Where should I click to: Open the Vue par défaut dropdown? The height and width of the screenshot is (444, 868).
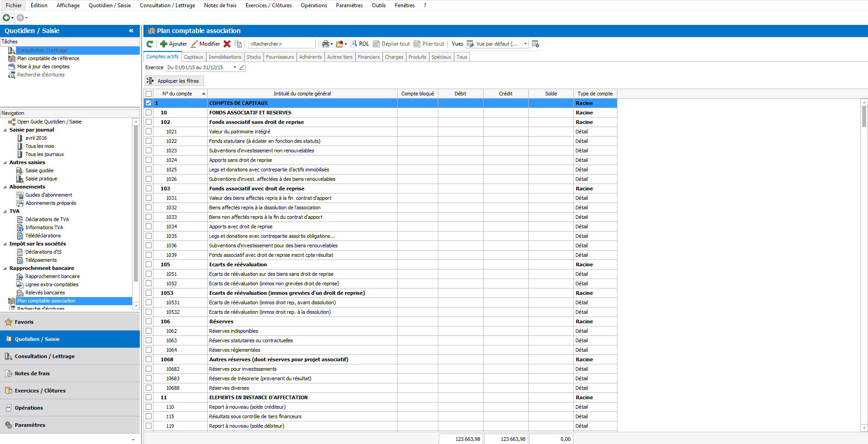pyautogui.click(x=525, y=44)
